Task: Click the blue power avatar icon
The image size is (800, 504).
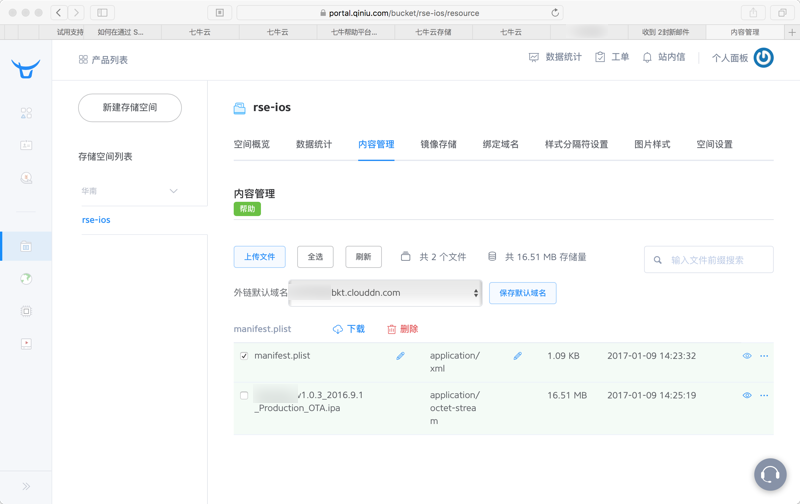Action: pos(764,58)
